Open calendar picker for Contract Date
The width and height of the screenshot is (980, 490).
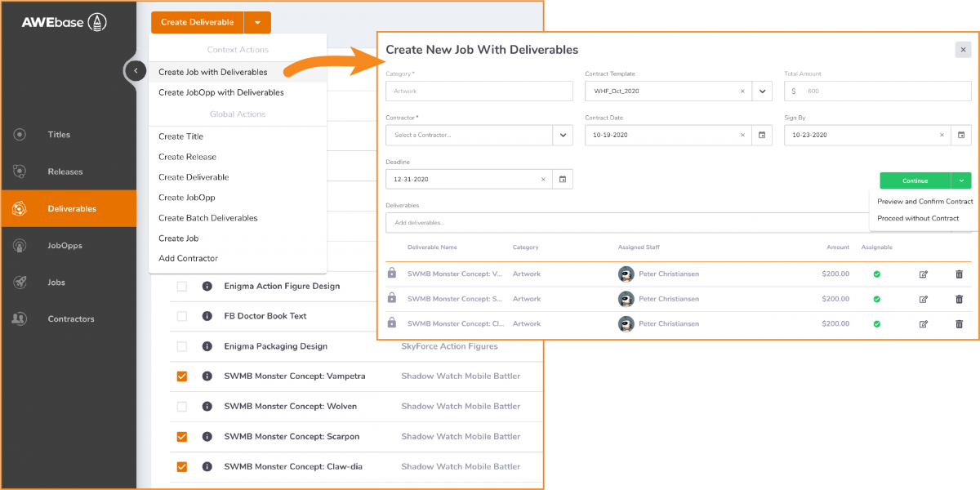(761, 135)
